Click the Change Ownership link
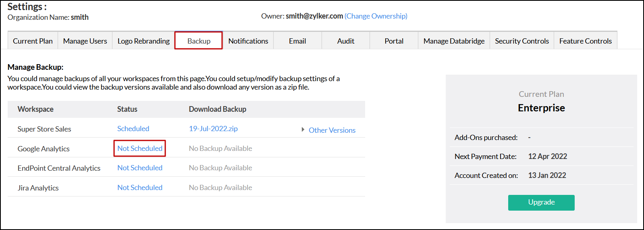 tap(376, 16)
